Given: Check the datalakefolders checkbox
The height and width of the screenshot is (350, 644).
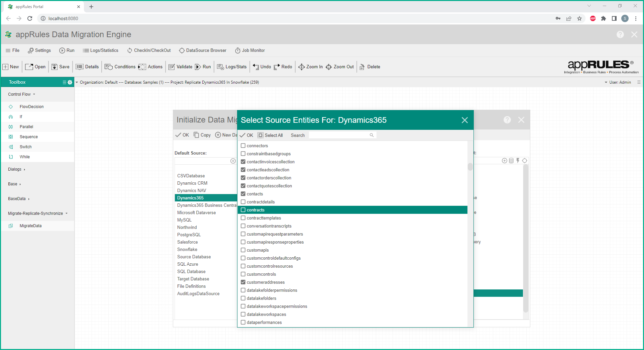Looking at the screenshot, I should click(243, 298).
